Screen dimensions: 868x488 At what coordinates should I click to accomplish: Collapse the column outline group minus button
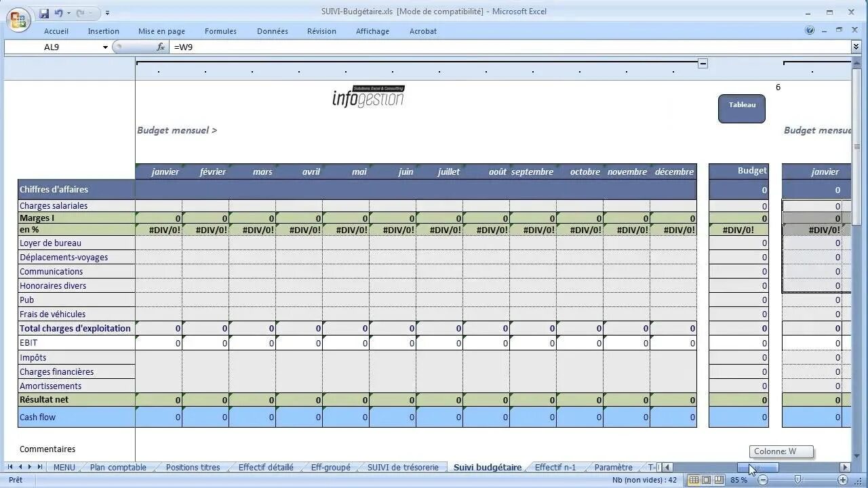(703, 63)
